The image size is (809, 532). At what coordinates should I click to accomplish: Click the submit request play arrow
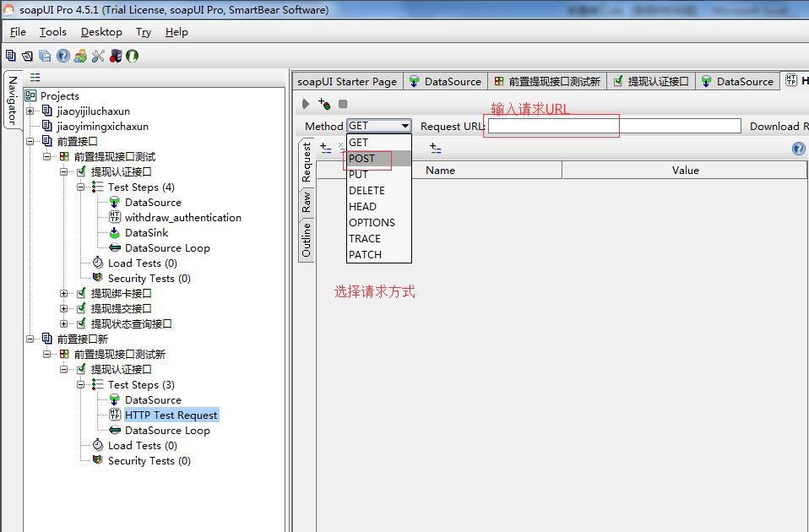pos(306,104)
